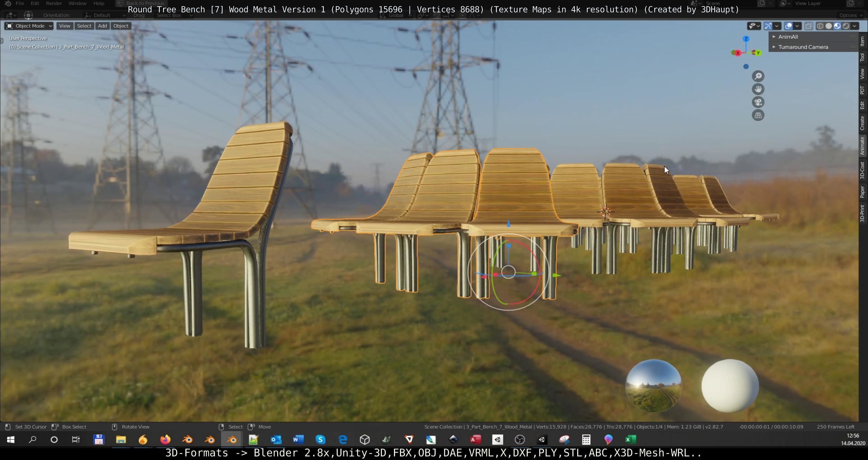Click the Z axis on navigation gizmo
The image size is (868, 460).
pos(746,39)
